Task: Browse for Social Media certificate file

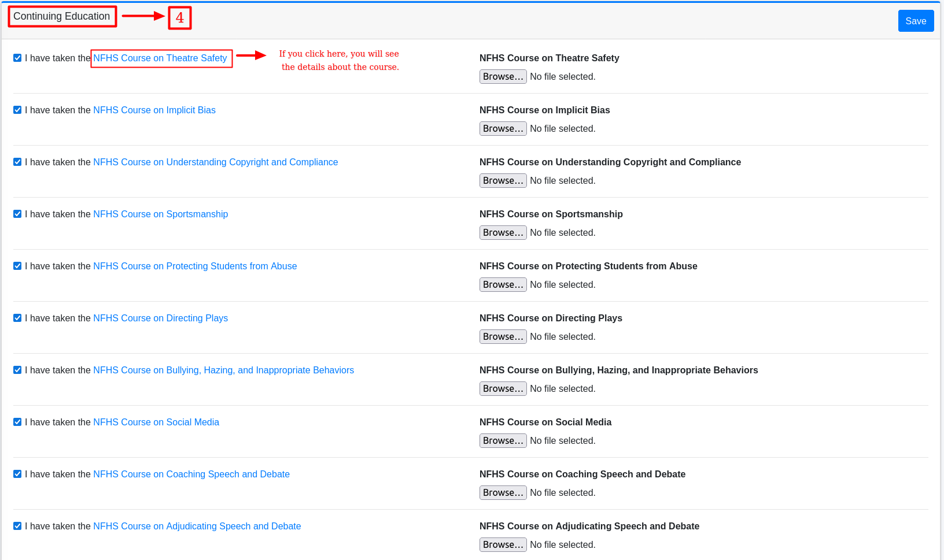Action: (x=503, y=440)
